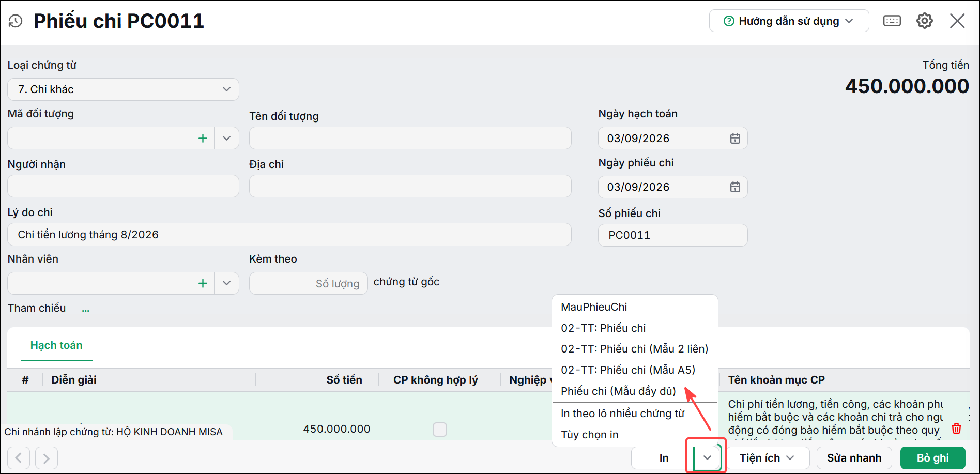Open the Tiện ích dropdown

pyautogui.click(x=767, y=458)
